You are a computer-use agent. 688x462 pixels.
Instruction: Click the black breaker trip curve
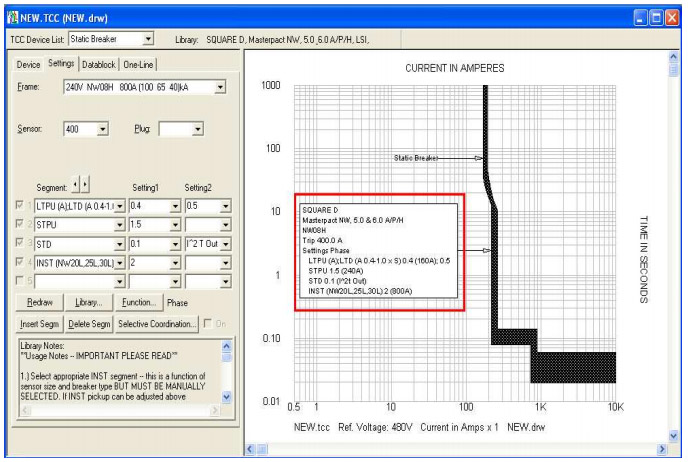494,263
